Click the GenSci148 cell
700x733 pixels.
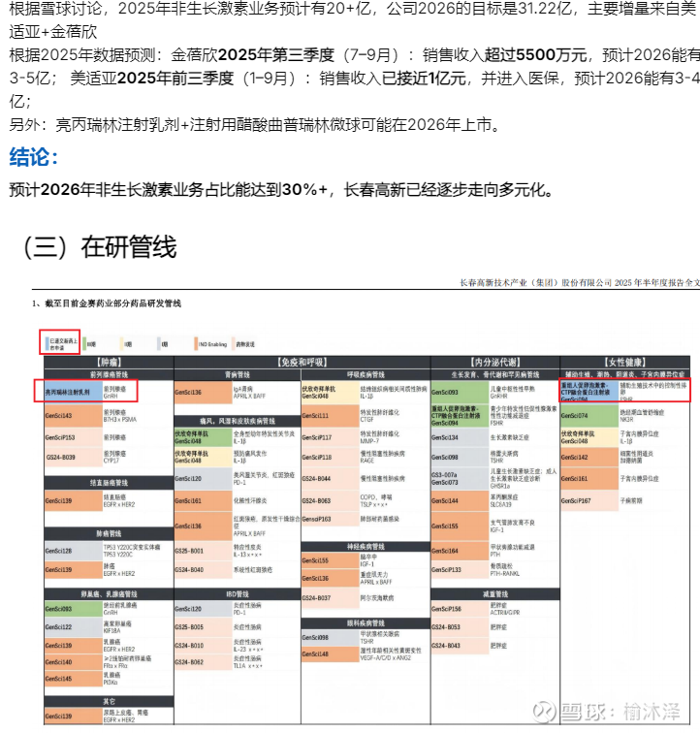[x=331, y=654]
